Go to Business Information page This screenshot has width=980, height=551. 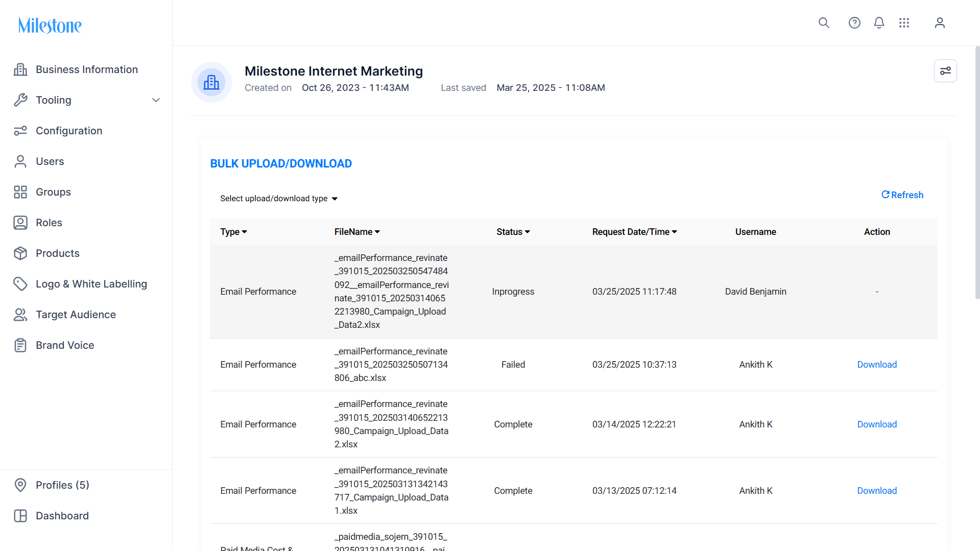click(86, 69)
